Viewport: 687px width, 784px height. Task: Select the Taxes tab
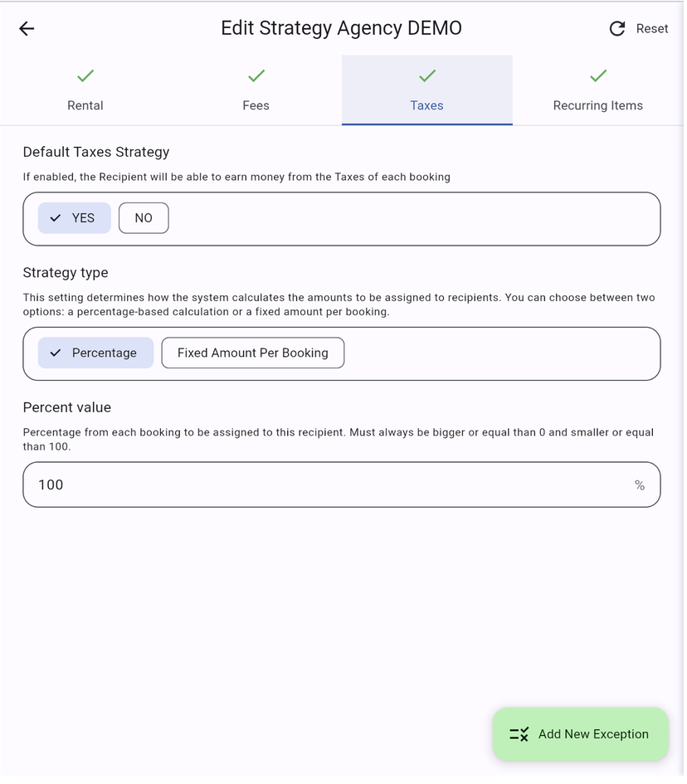click(427, 105)
